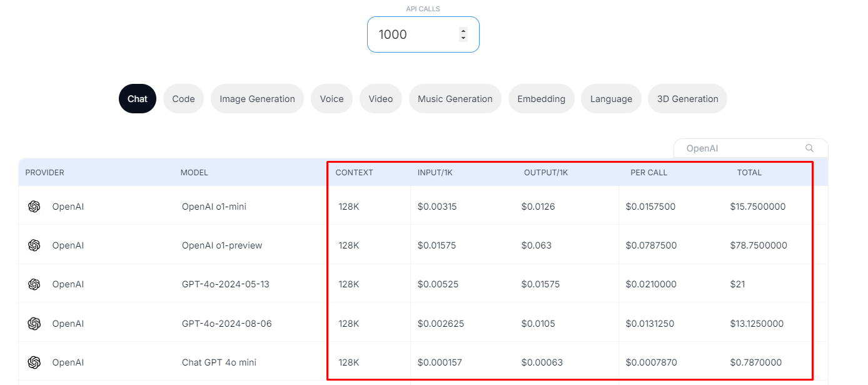Show the 3D Generation category

point(688,99)
